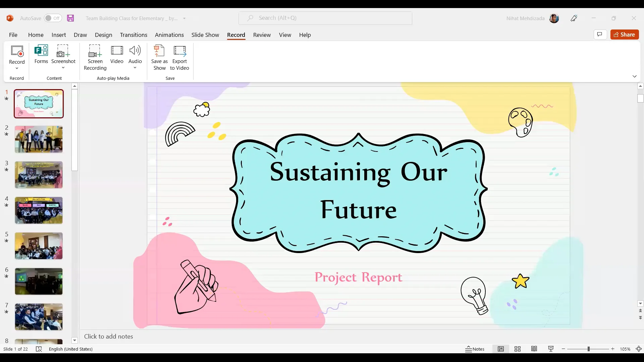The height and width of the screenshot is (362, 644).
Task: Insert Video from Auto-play Media
Action: click(x=117, y=54)
